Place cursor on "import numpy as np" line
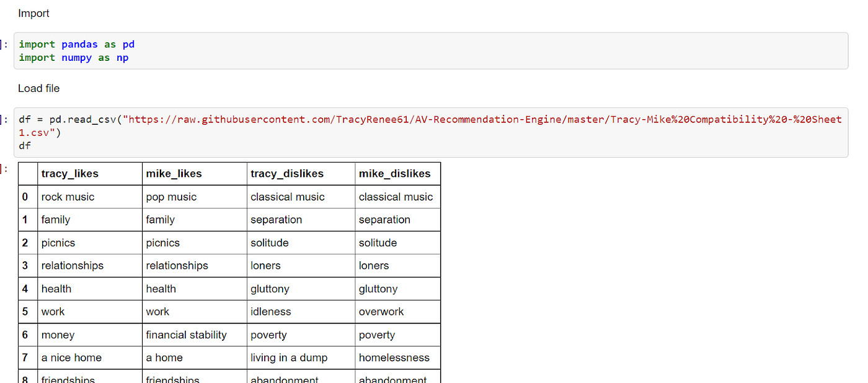The height and width of the screenshot is (383, 868). pyautogui.click(x=74, y=58)
